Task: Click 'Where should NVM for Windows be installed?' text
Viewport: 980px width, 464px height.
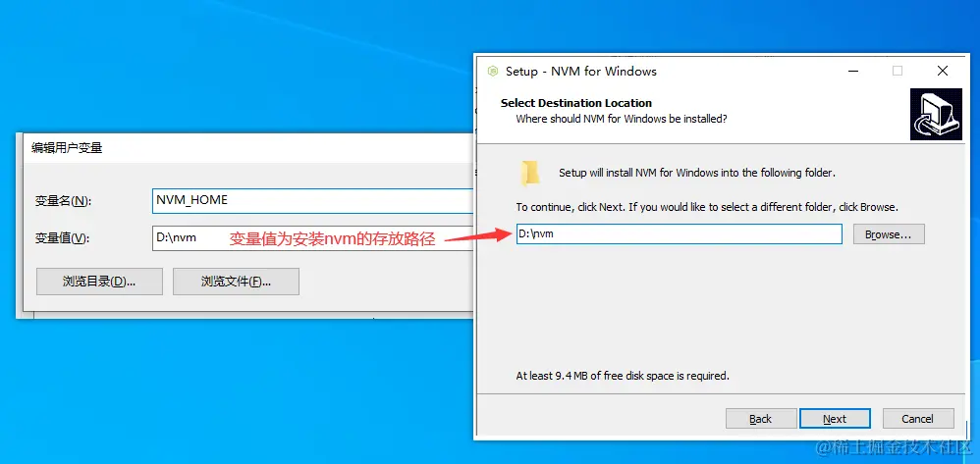Action: tap(622, 118)
